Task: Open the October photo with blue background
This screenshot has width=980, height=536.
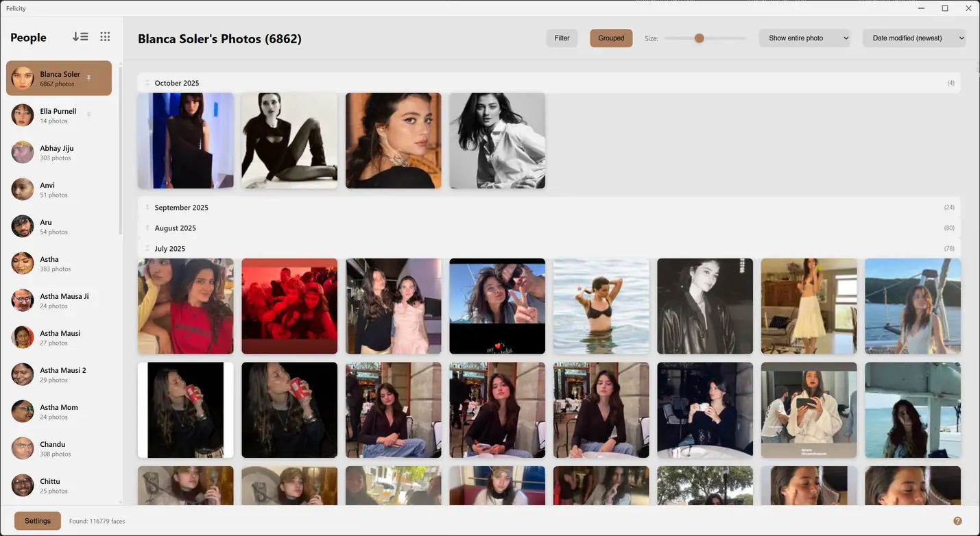Action: [186, 141]
